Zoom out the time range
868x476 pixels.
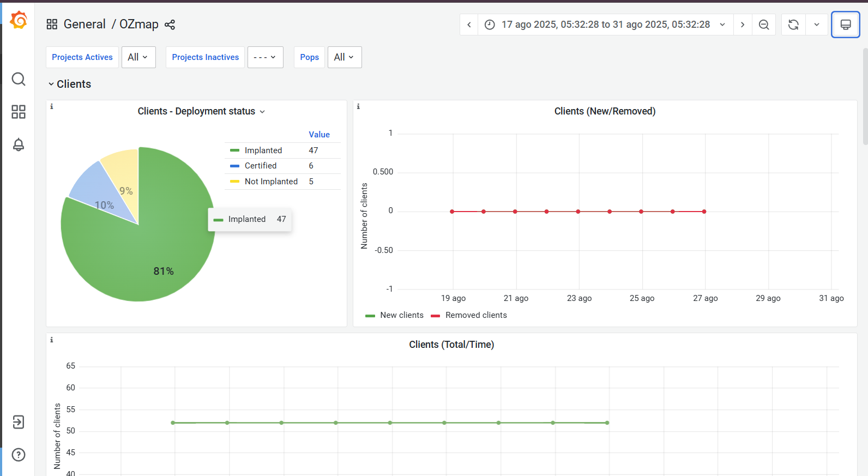point(764,25)
